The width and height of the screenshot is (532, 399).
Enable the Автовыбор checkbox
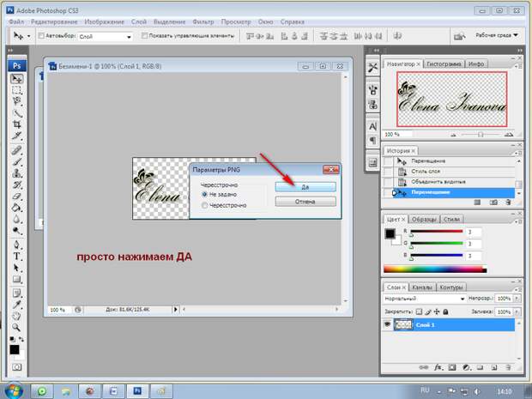(41, 36)
